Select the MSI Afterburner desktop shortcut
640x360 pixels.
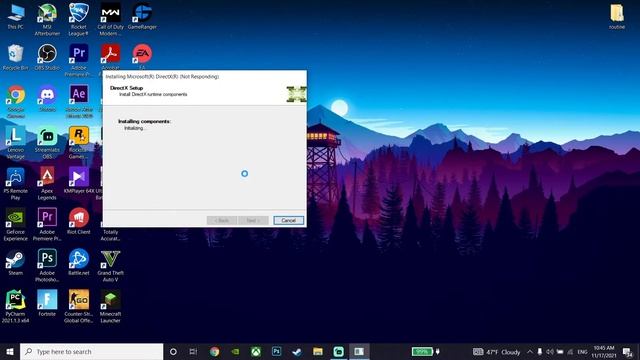[x=47, y=20]
